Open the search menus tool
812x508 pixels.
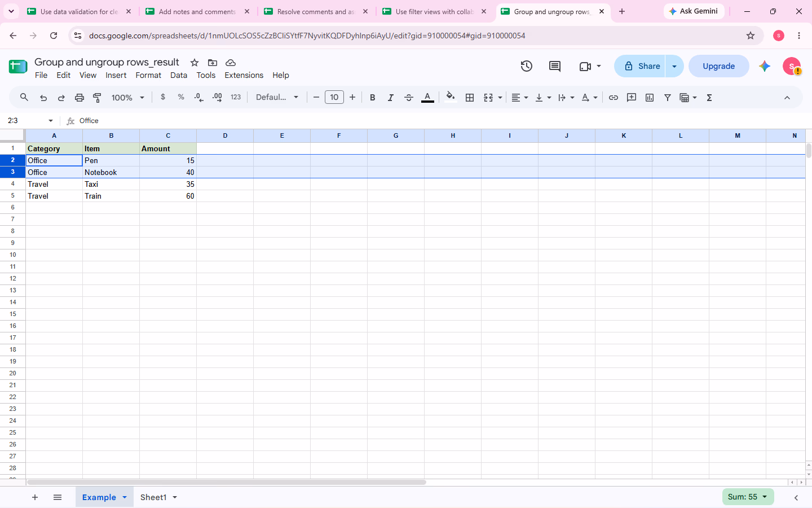24,98
